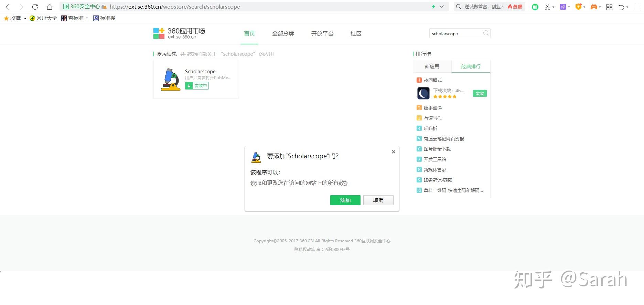Open the Scholarscope result title

coord(200,72)
